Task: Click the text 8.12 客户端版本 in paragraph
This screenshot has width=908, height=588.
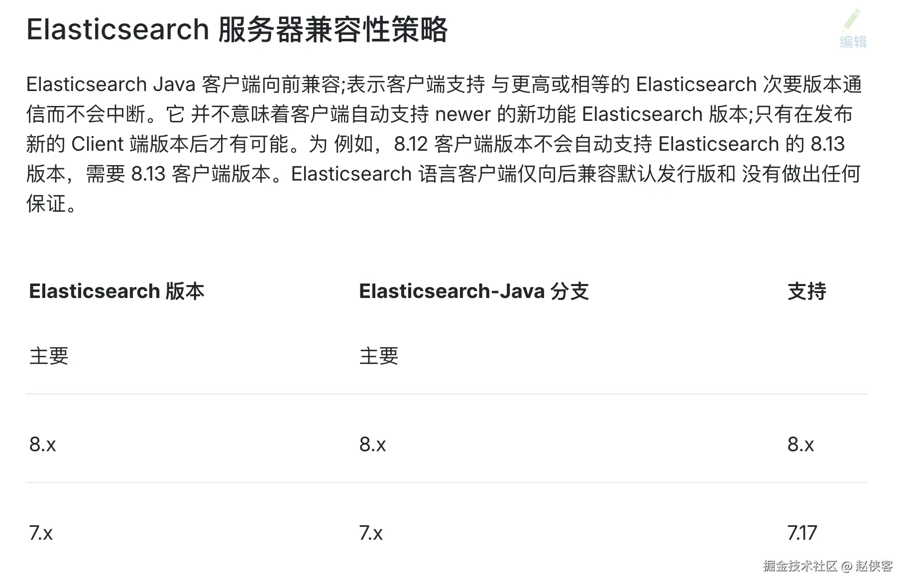Action: (x=462, y=144)
